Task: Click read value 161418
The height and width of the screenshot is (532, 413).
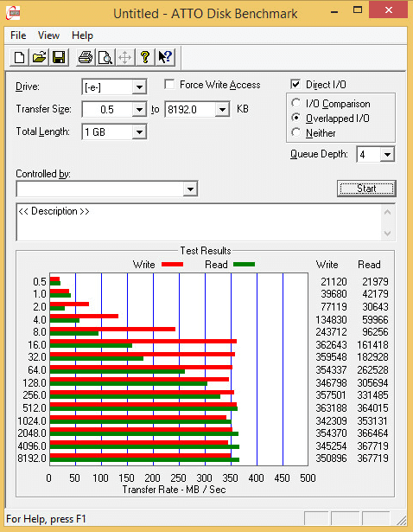Action: pyautogui.click(x=372, y=344)
